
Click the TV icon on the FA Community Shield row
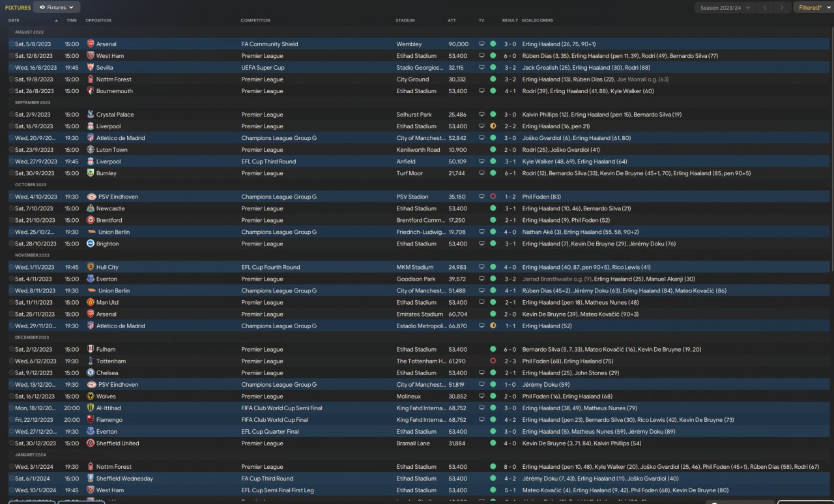pos(482,44)
